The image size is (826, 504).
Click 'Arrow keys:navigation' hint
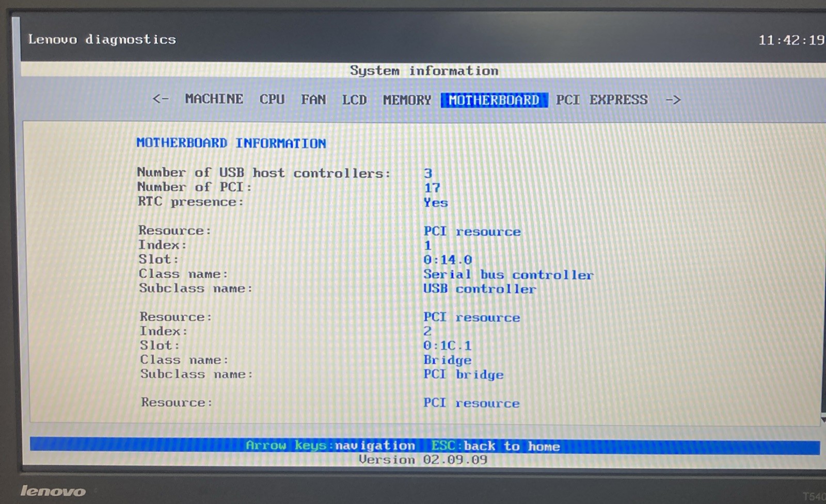[330, 445]
